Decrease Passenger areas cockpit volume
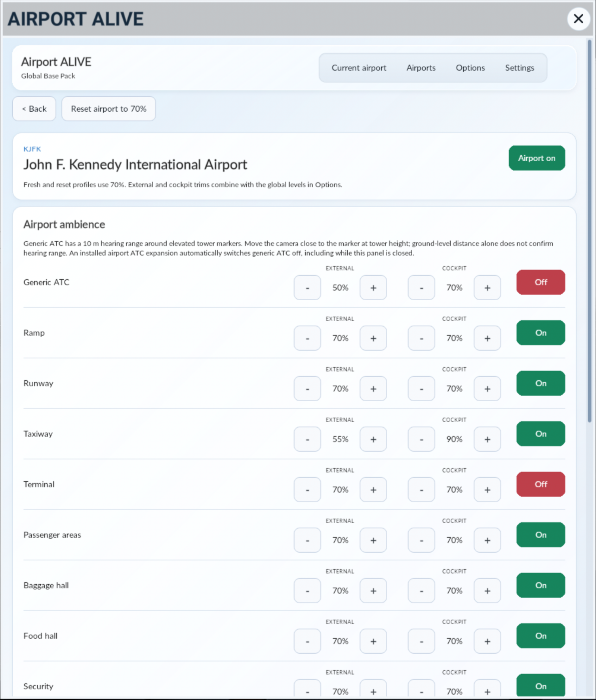Viewport: 596px width, 700px height. tap(421, 540)
